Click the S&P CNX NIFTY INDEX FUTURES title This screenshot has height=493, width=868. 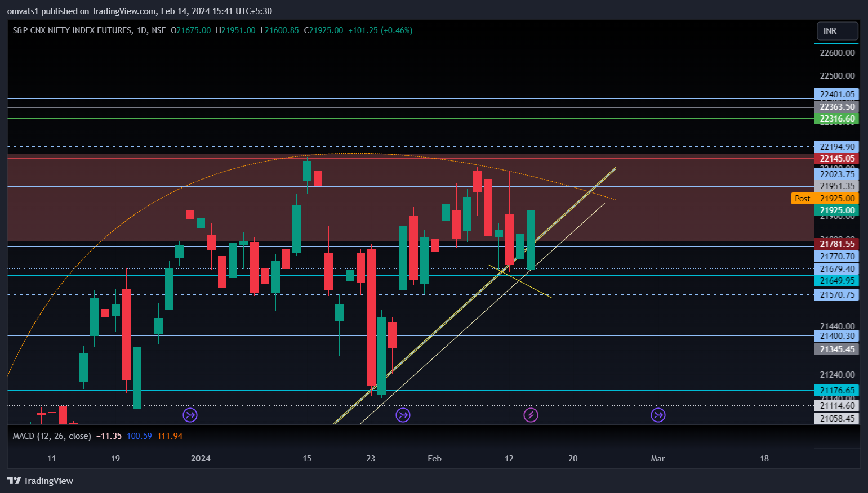[72, 30]
